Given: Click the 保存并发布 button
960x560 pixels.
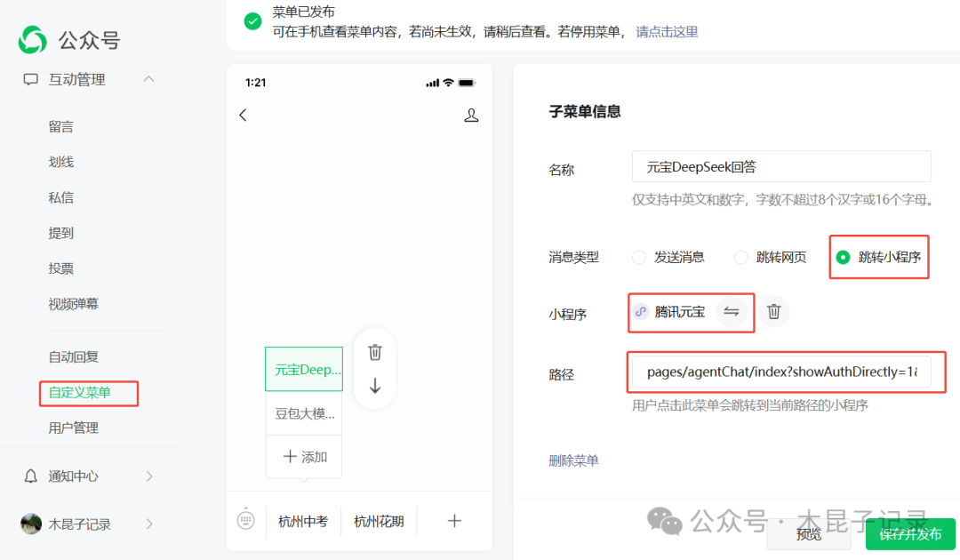Looking at the screenshot, I should pyautogui.click(x=909, y=534).
